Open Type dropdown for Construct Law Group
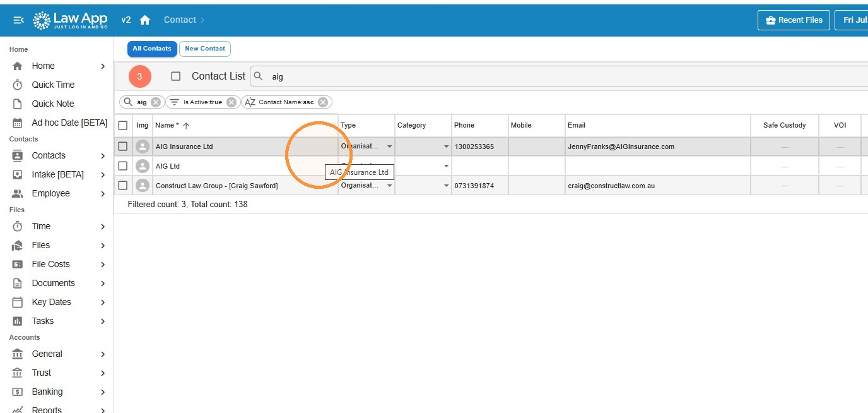The width and height of the screenshot is (868, 413). click(389, 186)
